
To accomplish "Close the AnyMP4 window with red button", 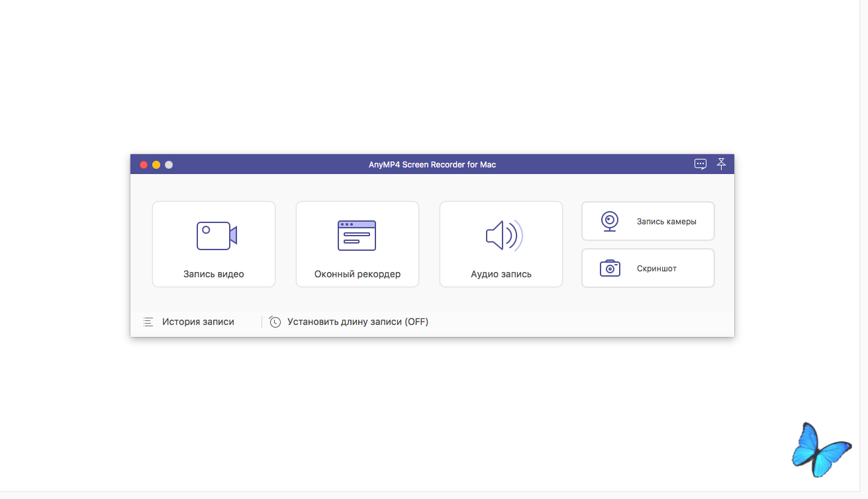I will [x=144, y=165].
